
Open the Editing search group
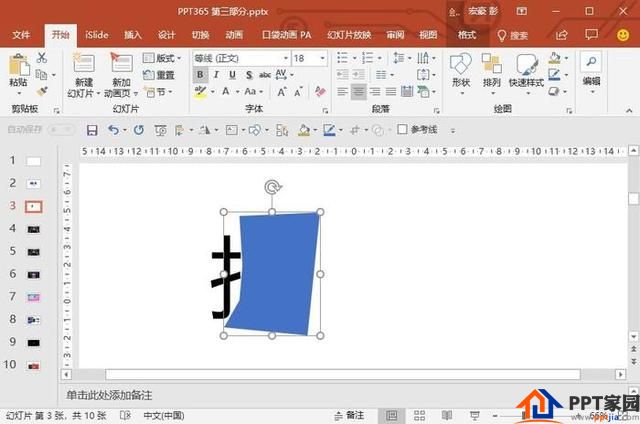click(x=591, y=73)
